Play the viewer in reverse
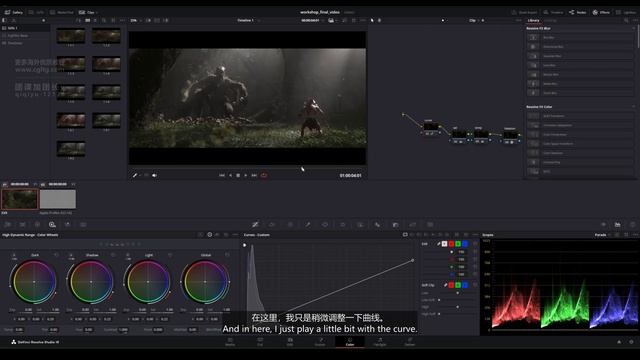Screen dimensions: 640x360 click(230, 175)
